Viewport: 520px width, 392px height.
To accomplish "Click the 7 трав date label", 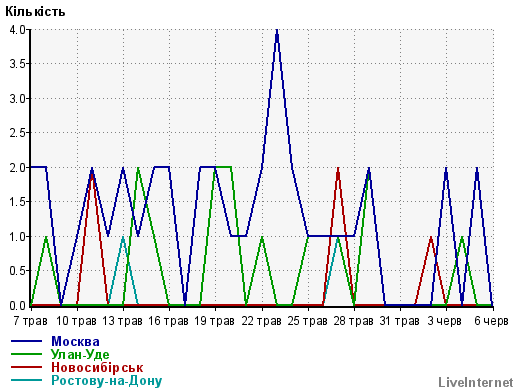I will click(30, 321).
